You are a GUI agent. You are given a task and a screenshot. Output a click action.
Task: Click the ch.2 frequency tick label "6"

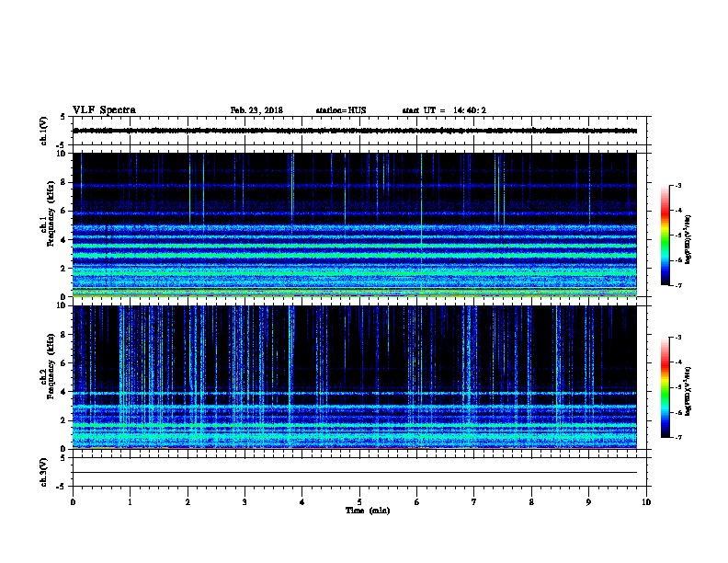(63, 362)
